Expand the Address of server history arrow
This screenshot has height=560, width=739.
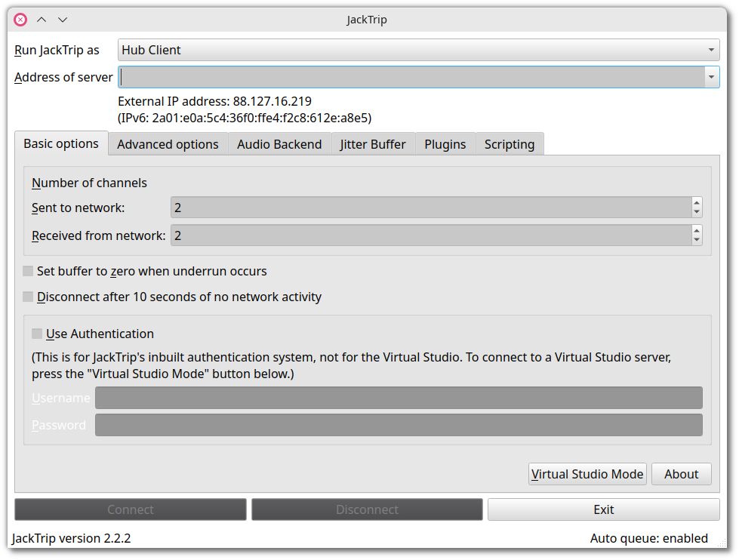coord(711,77)
